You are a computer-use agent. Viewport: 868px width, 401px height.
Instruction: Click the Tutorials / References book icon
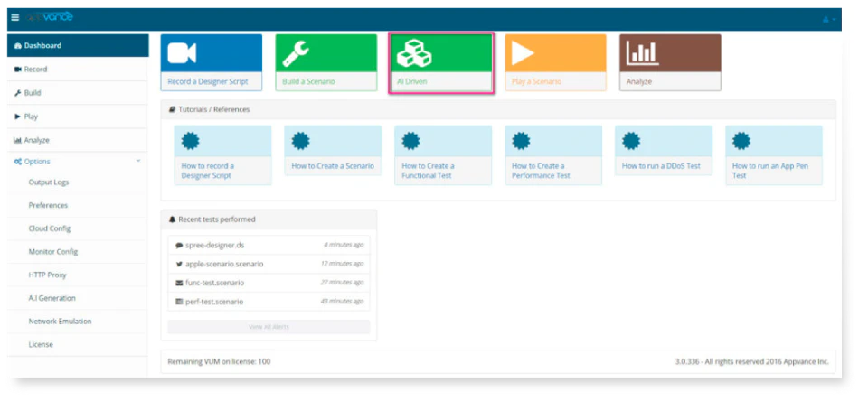(172, 109)
